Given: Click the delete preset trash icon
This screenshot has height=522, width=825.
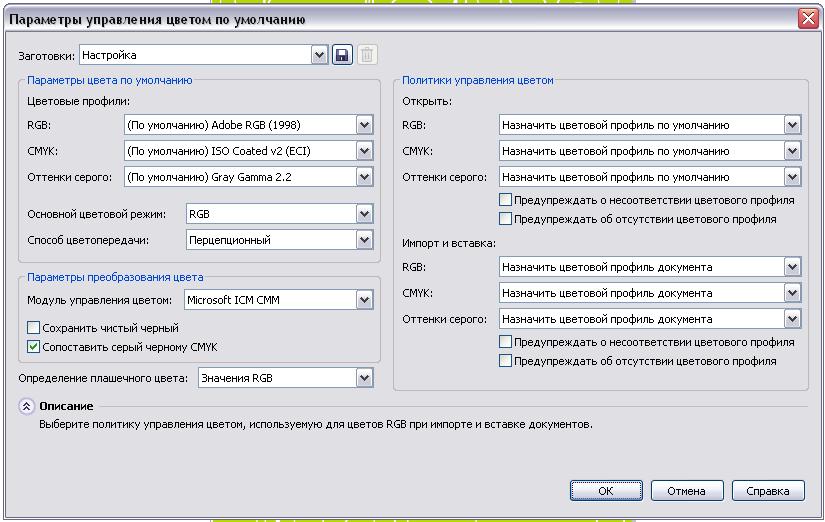Looking at the screenshot, I should tap(367, 55).
